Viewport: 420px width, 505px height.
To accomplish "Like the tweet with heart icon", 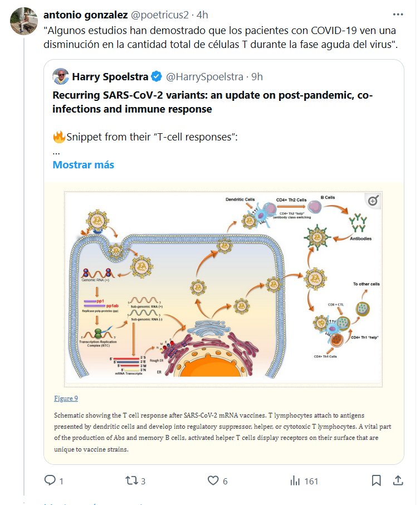I will [212, 480].
